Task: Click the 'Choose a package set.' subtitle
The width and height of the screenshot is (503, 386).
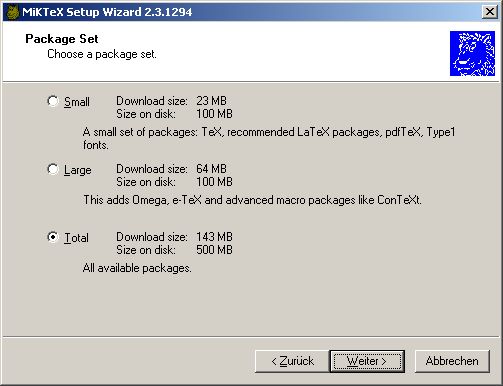Action: [102, 54]
